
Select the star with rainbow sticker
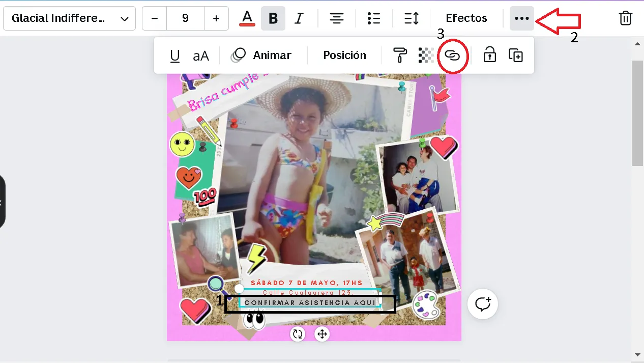click(x=386, y=221)
